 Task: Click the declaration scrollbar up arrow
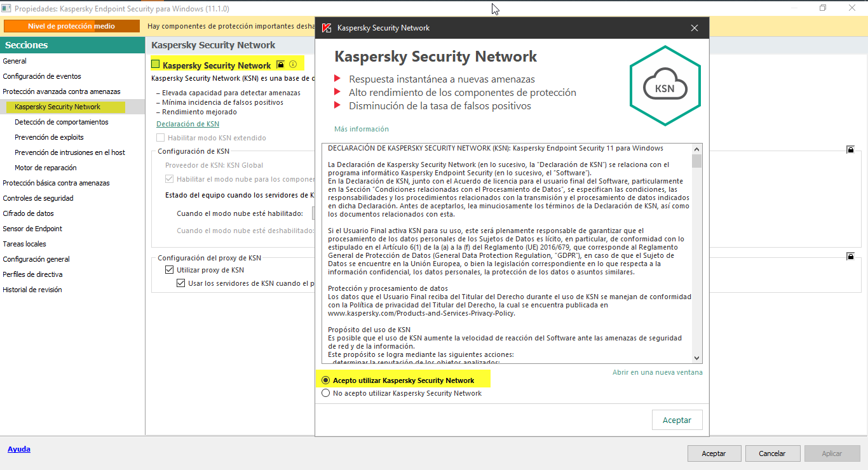point(697,149)
